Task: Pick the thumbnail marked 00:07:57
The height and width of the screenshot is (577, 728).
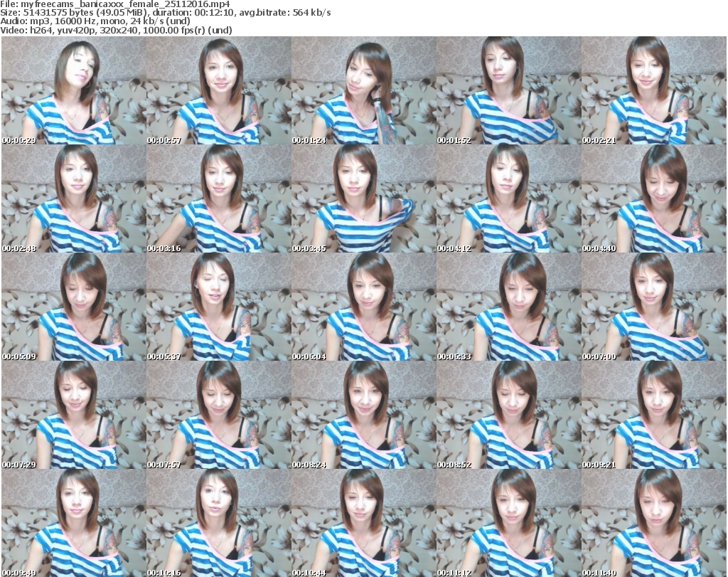Action: (x=219, y=415)
